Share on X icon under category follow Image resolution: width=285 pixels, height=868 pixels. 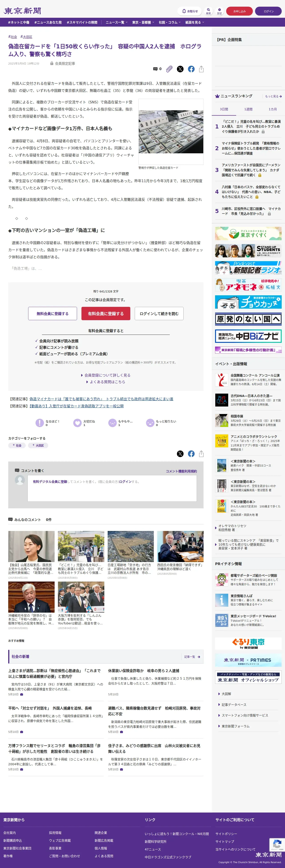[180, 454]
